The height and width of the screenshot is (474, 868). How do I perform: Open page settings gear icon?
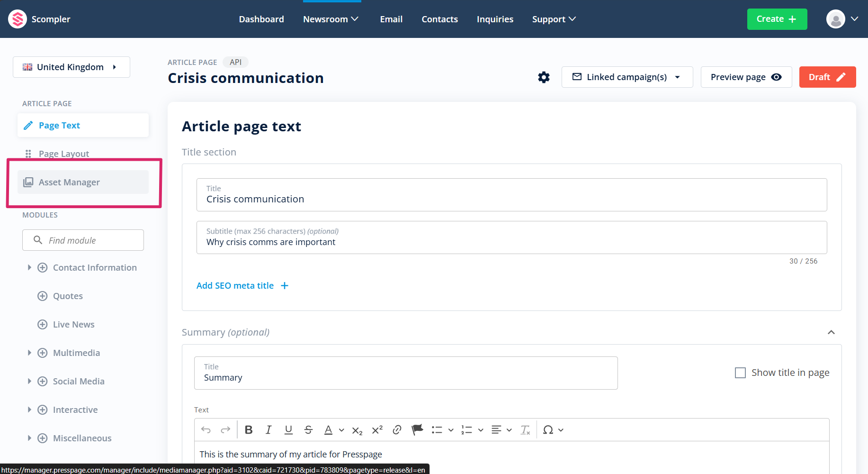point(544,77)
